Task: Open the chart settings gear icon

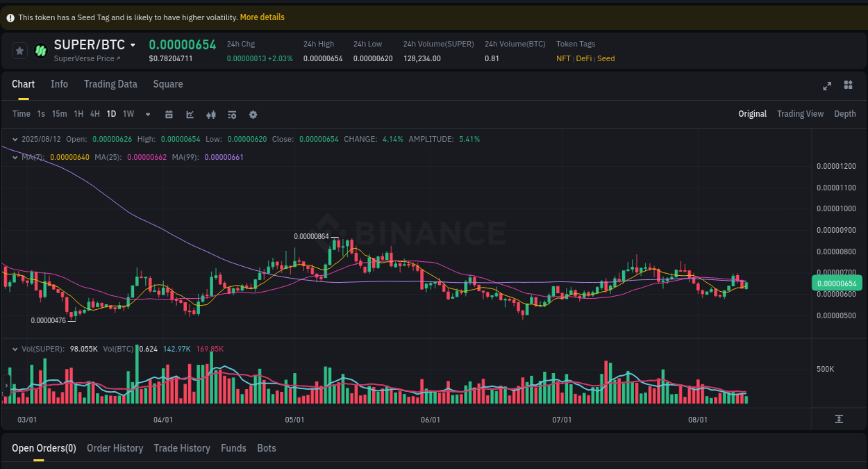Action: tap(253, 114)
